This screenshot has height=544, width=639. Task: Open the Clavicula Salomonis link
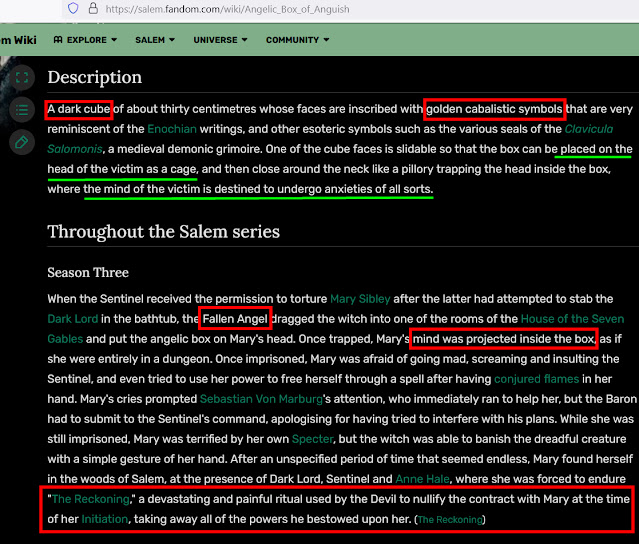(x=330, y=139)
